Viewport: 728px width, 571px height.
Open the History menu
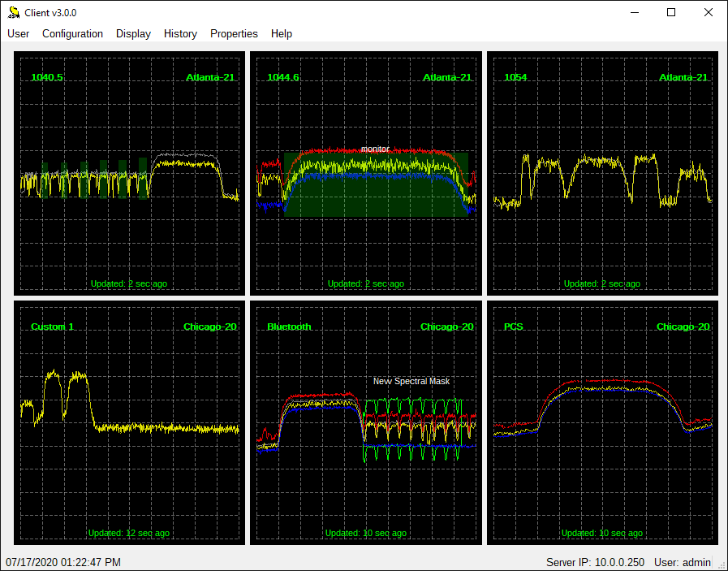coord(180,34)
